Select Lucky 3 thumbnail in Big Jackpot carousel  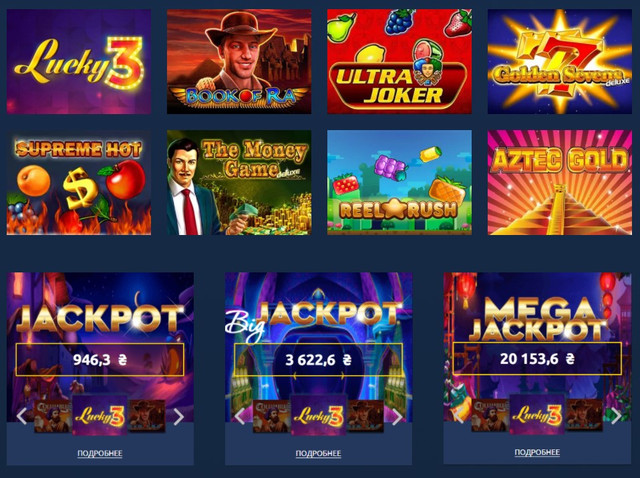(318, 416)
